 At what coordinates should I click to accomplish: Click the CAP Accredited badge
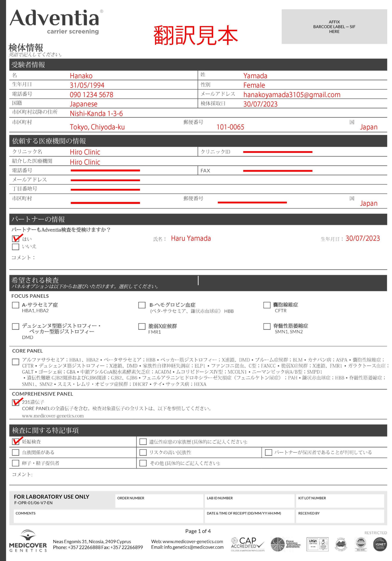click(x=247, y=544)
